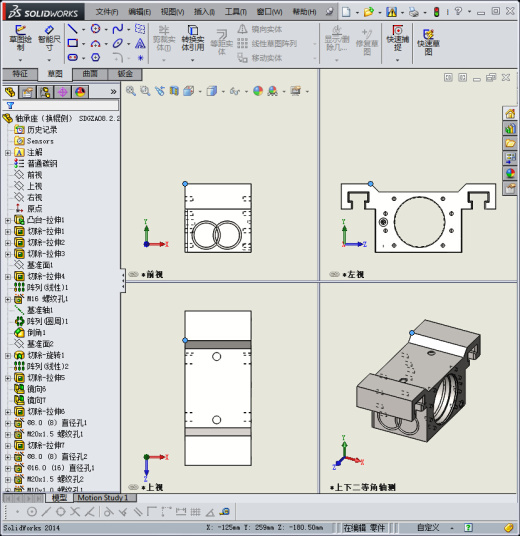
Task: Select the Line sketch tool
Action: 72,29
